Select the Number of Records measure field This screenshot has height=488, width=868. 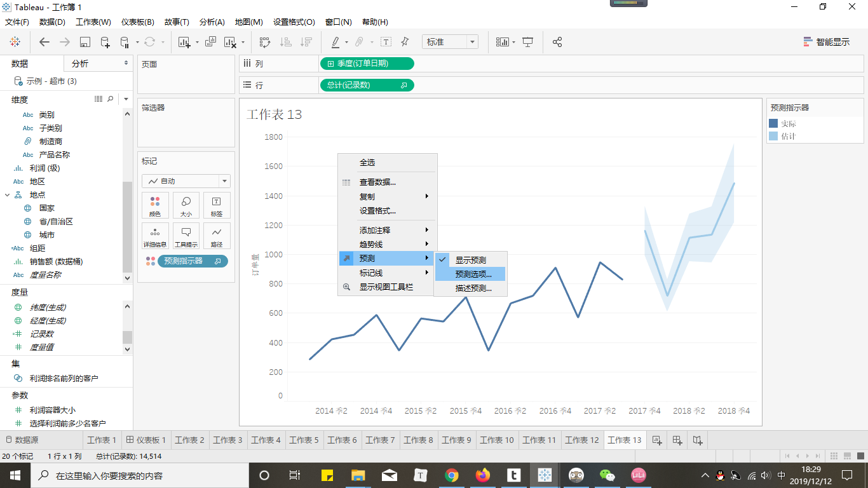point(41,334)
